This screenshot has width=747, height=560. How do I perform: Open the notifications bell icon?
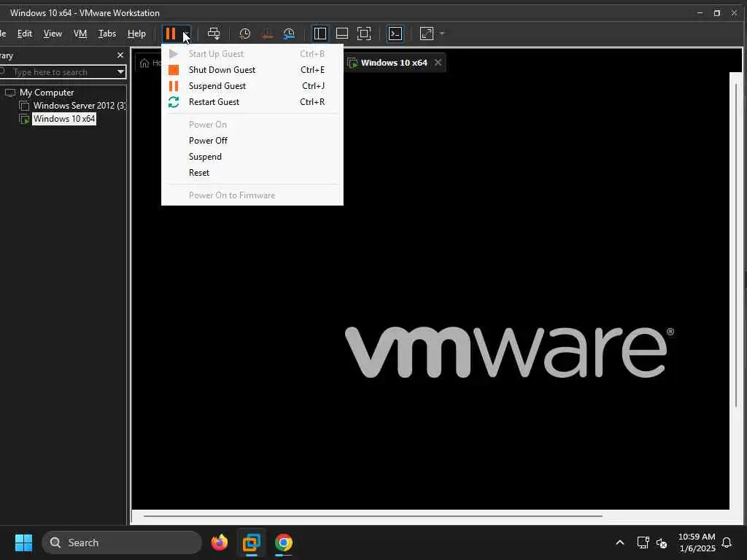(x=727, y=542)
